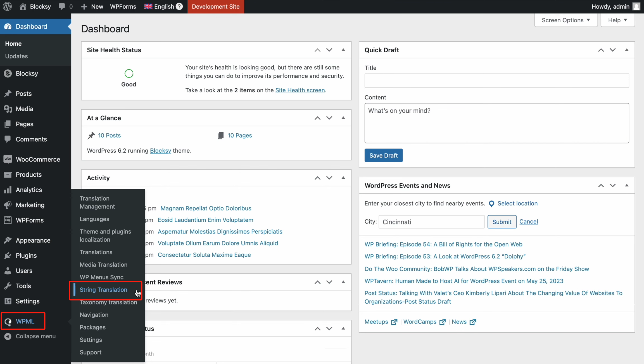This screenshot has height=364, width=644.
Task: Open the Site Health screen link
Action: [300, 90]
